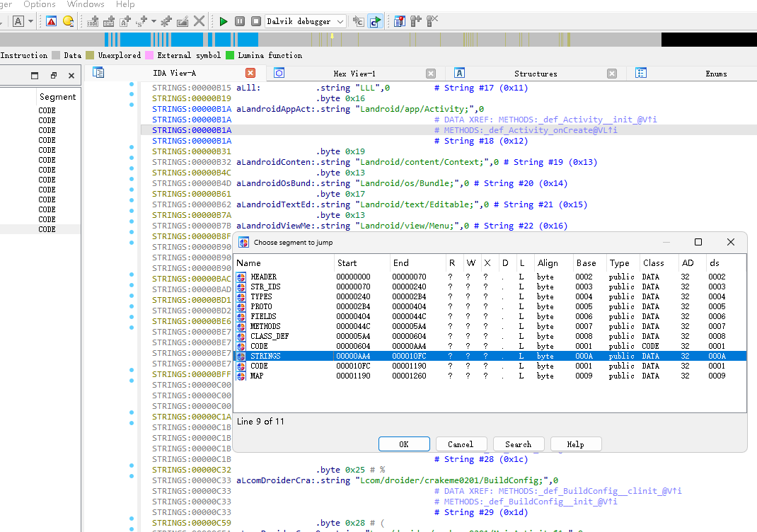The width and height of the screenshot is (757, 532).
Task: Expand the arrow next to the A text icon
Action: coord(31,21)
